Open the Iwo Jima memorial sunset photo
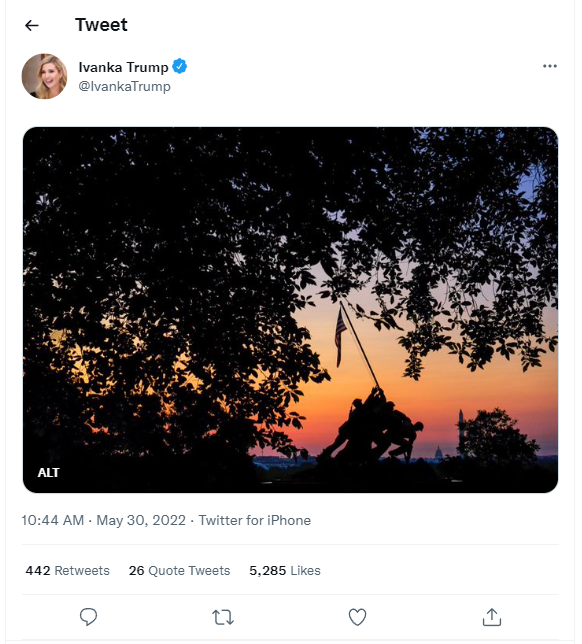 point(290,310)
